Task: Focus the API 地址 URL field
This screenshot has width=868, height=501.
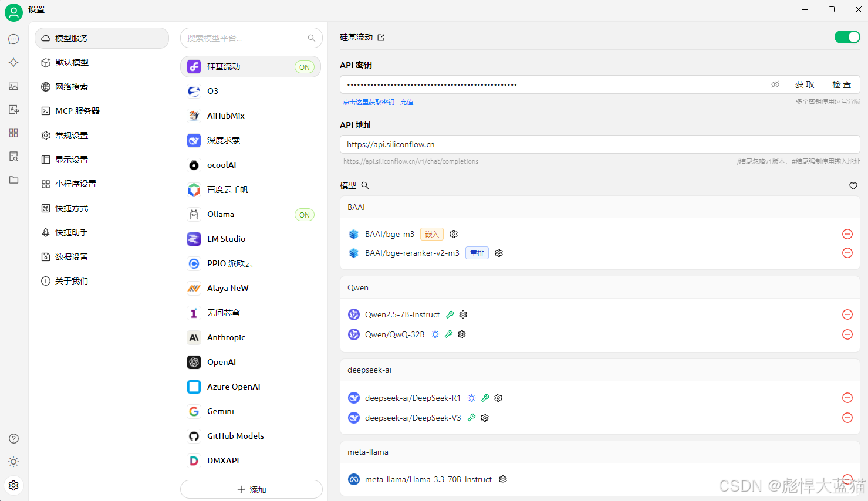Action: 600,144
